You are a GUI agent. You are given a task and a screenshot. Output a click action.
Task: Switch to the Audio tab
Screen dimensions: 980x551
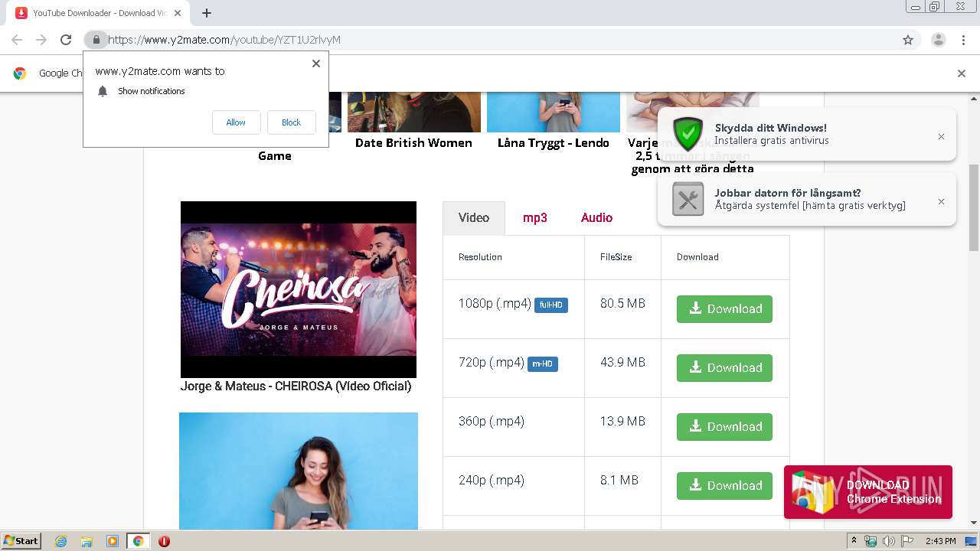tap(596, 218)
